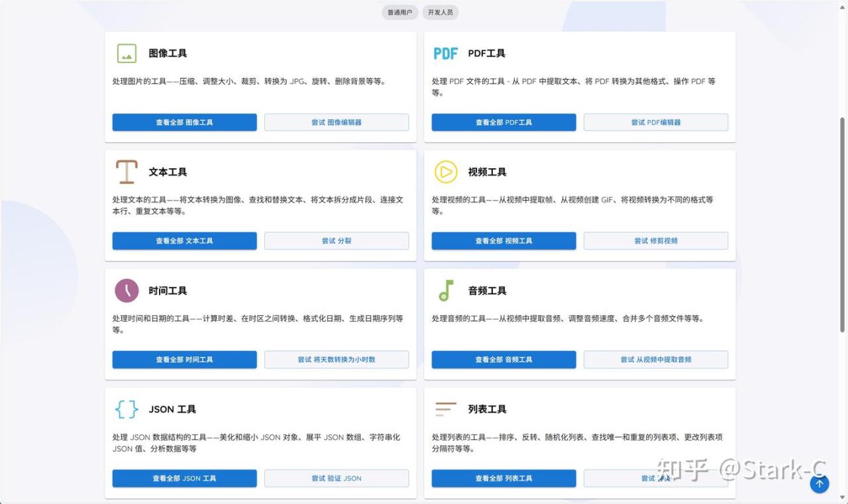The width and height of the screenshot is (848, 504).
Task: Open 尝试 PDF编辑器
Action: (x=656, y=123)
